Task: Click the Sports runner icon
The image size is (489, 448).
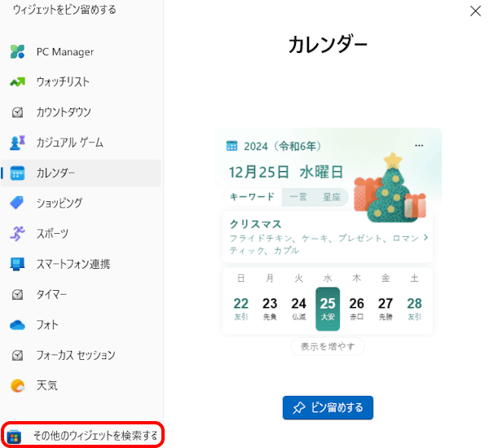Action: tap(17, 234)
